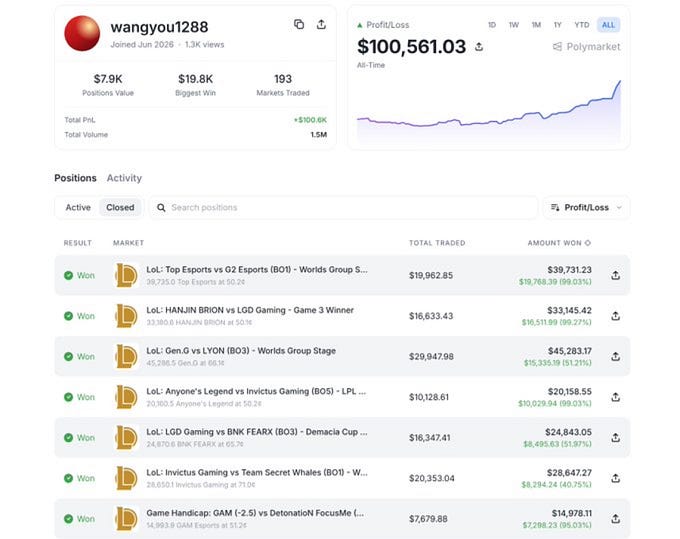Click the profit chart line area
The height and width of the screenshot is (539, 680).
pyautogui.click(x=489, y=114)
